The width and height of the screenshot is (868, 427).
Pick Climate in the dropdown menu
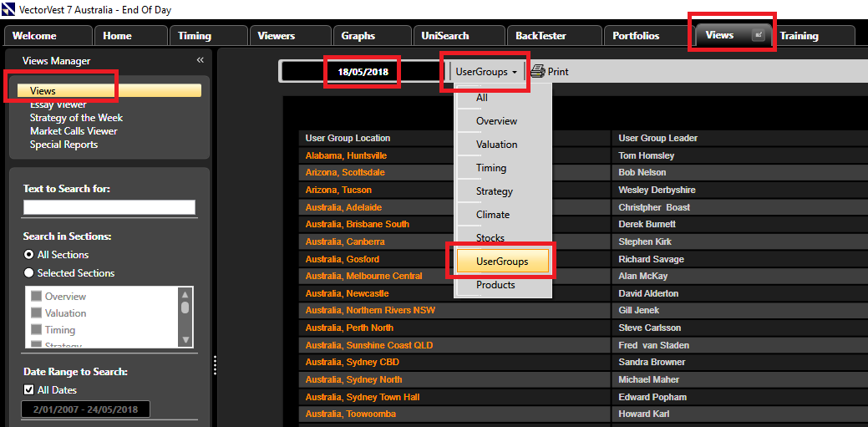493,215
